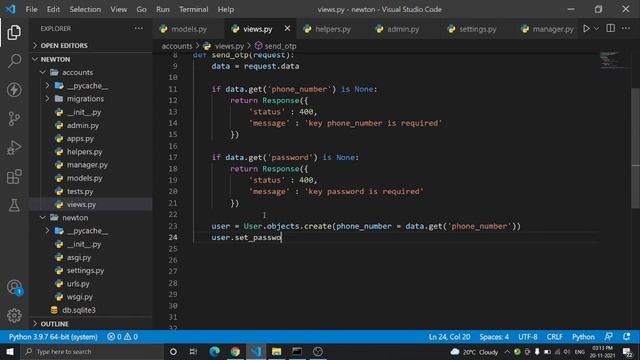This screenshot has width=640, height=360.
Task: Split the editor to the right
Action: tap(611, 28)
